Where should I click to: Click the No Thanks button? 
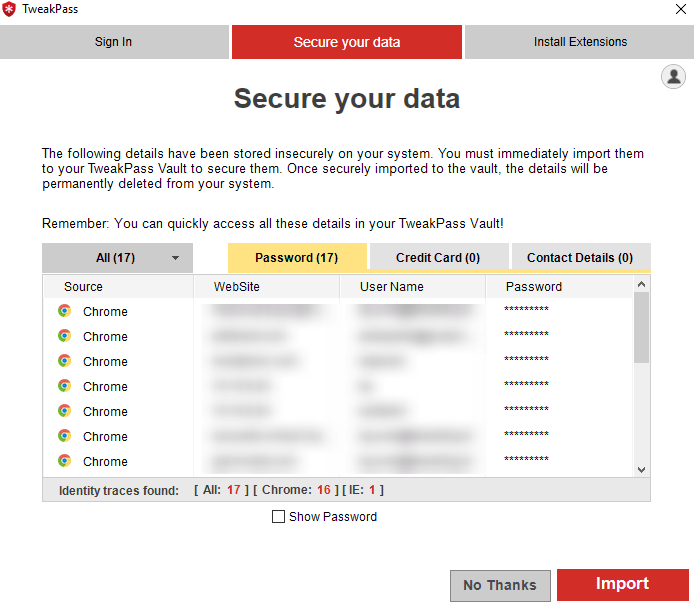pyautogui.click(x=500, y=585)
